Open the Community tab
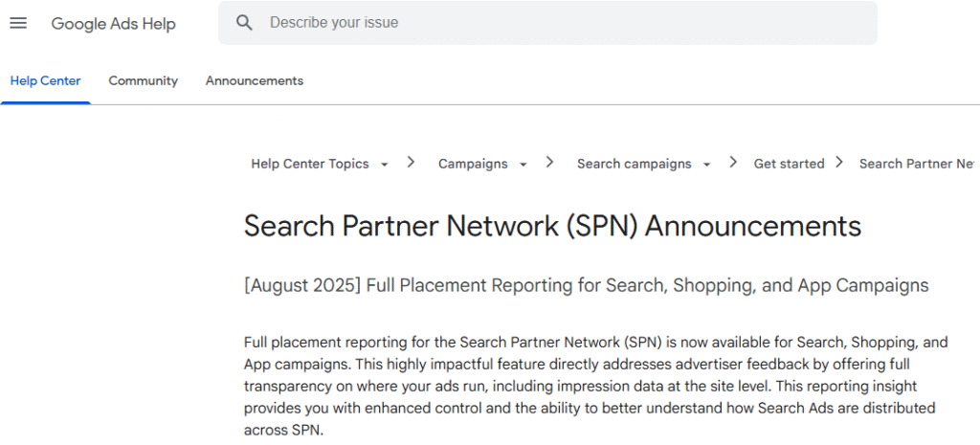Image resolution: width=980 pixels, height=445 pixels. tap(143, 81)
